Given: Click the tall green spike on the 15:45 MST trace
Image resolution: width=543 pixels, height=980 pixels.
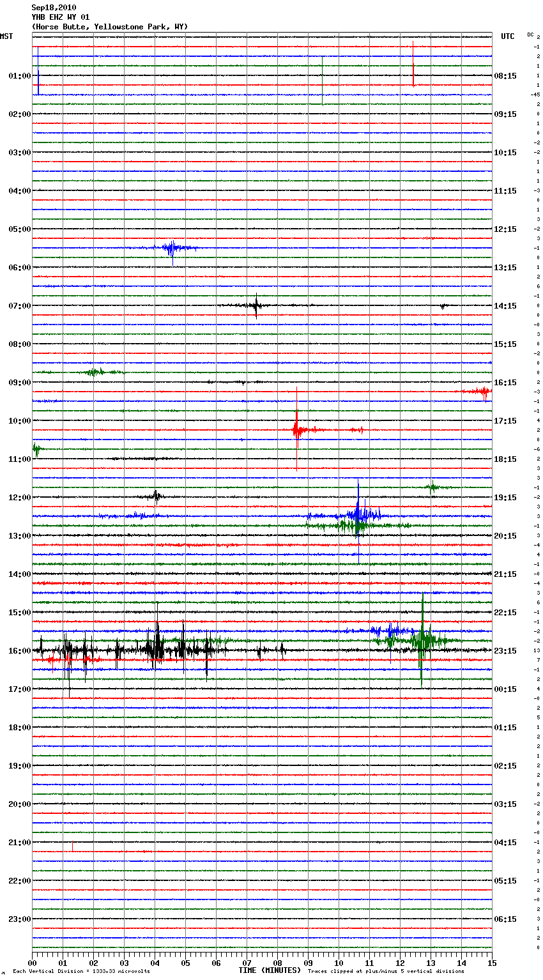Looking at the screenshot, I should (x=422, y=640).
